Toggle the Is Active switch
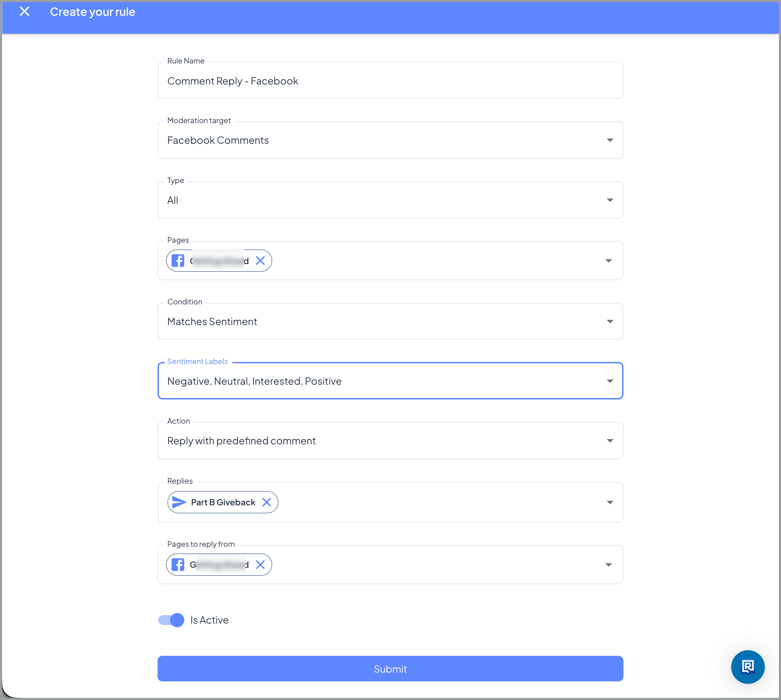This screenshot has width=781, height=700. point(171,620)
